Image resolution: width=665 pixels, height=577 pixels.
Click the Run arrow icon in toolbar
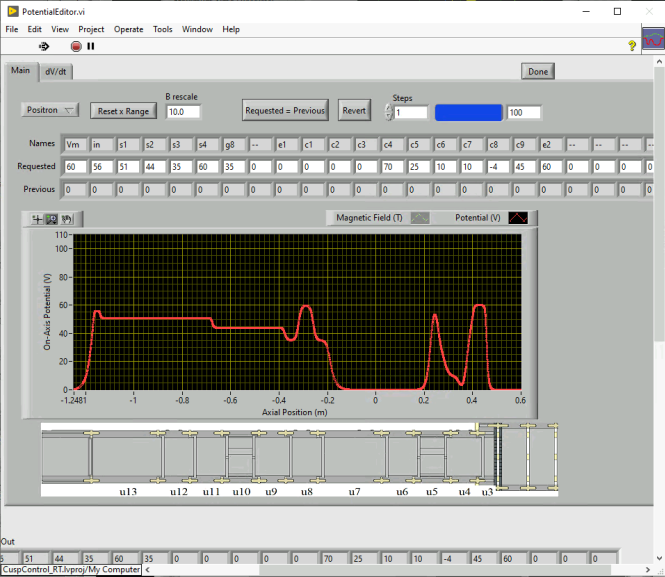tap(44, 46)
